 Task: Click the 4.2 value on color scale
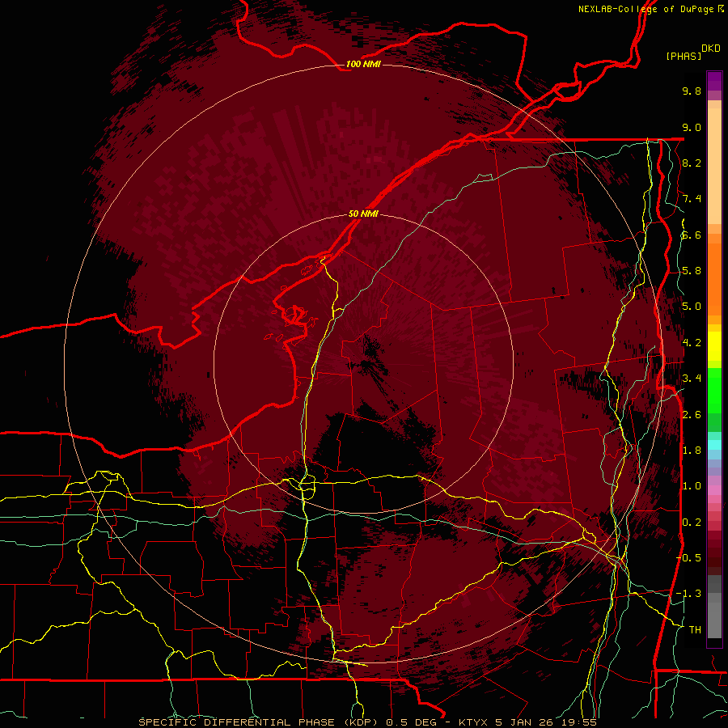click(692, 343)
